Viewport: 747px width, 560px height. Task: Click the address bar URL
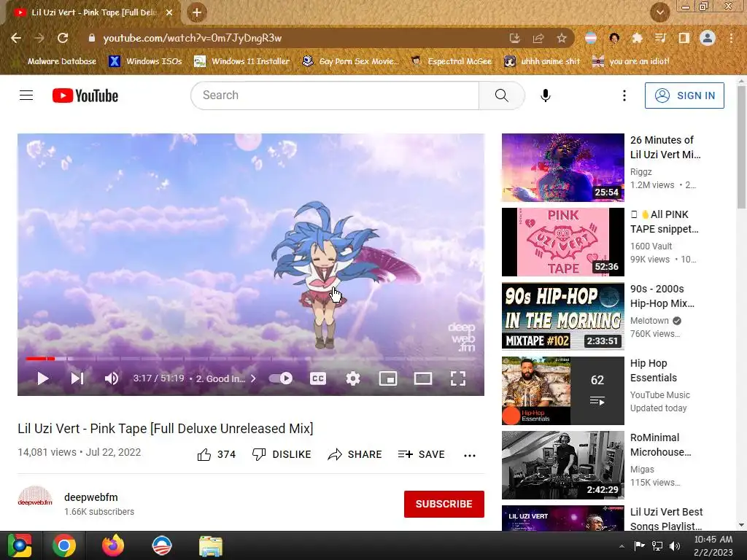[x=193, y=38]
